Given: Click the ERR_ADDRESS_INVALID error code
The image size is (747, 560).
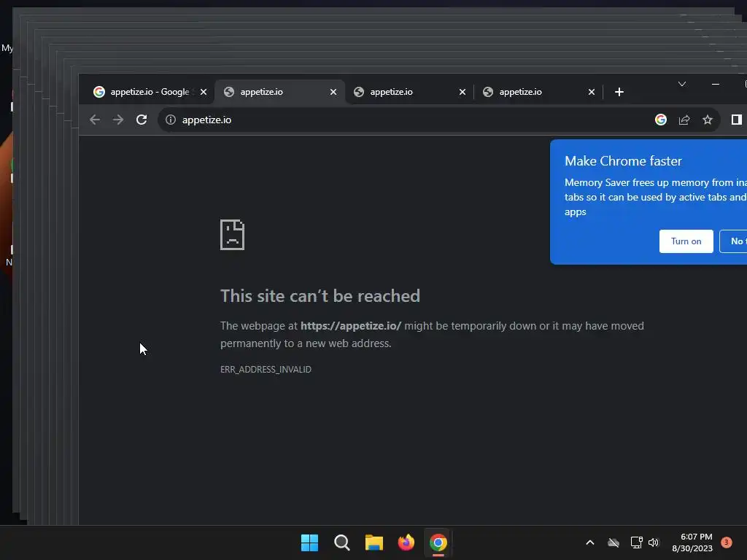Looking at the screenshot, I should point(266,369).
